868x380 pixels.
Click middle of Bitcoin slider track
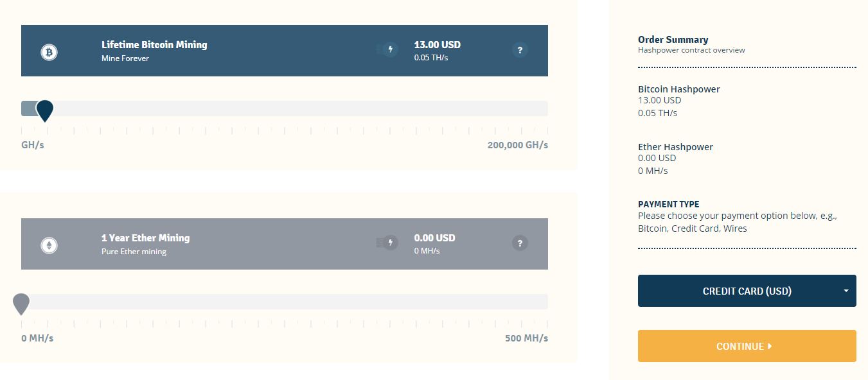click(285, 108)
